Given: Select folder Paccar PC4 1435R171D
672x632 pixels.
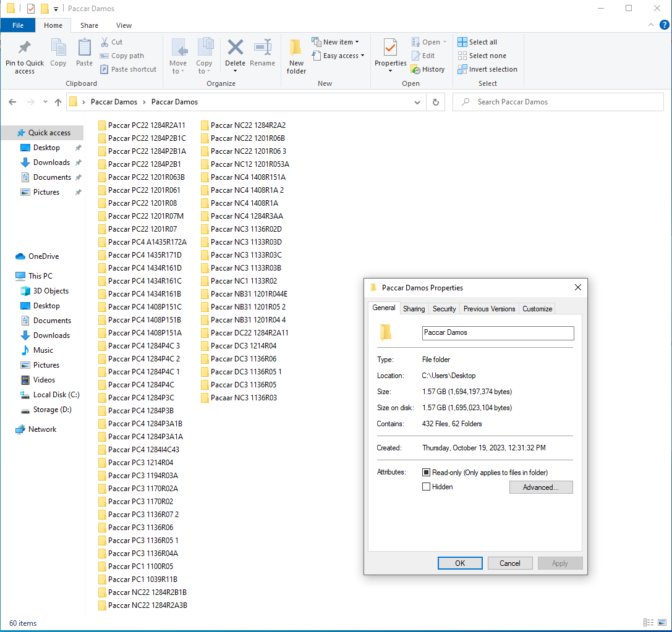Looking at the screenshot, I should tap(140, 255).
